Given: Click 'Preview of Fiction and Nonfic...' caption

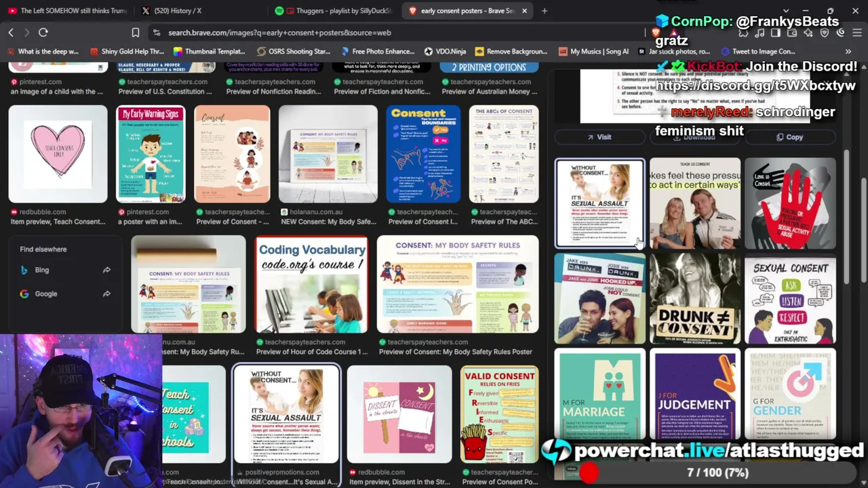Looking at the screenshot, I should point(382,91).
